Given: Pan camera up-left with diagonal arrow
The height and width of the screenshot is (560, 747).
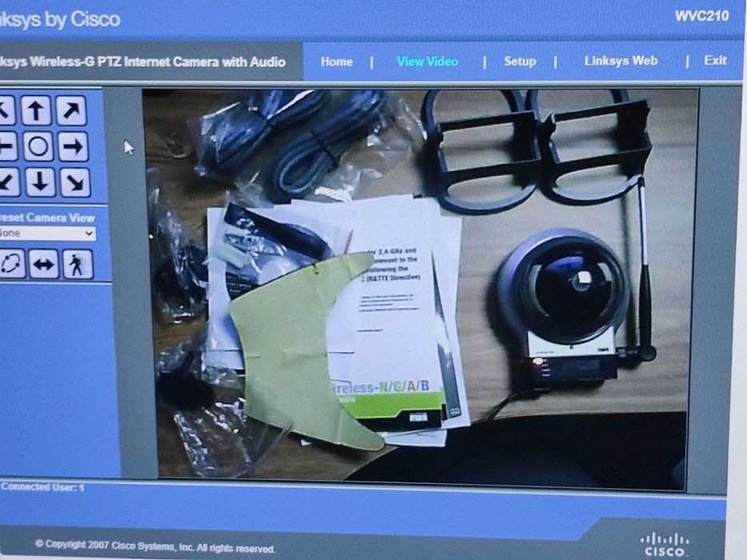Looking at the screenshot, I should [7, 110].
